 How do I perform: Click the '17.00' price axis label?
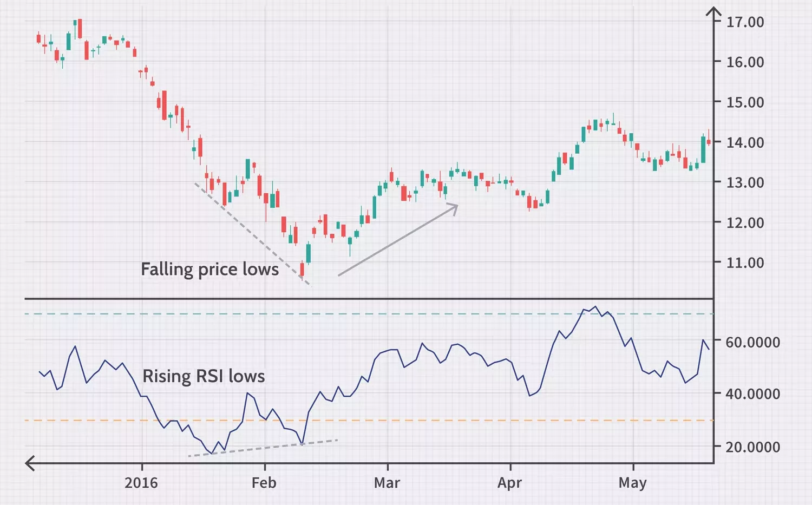coord(745,22)
